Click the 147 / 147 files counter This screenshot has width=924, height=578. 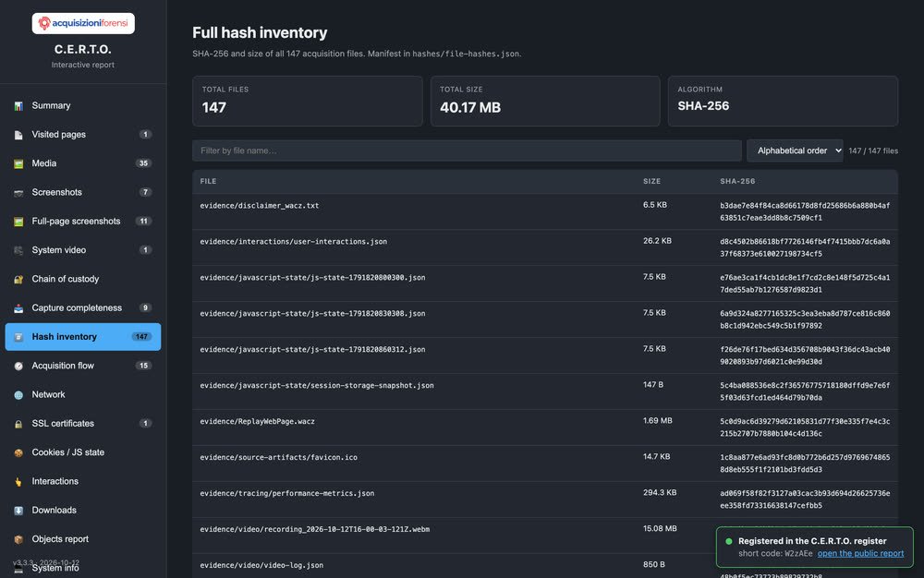[873, 151]
